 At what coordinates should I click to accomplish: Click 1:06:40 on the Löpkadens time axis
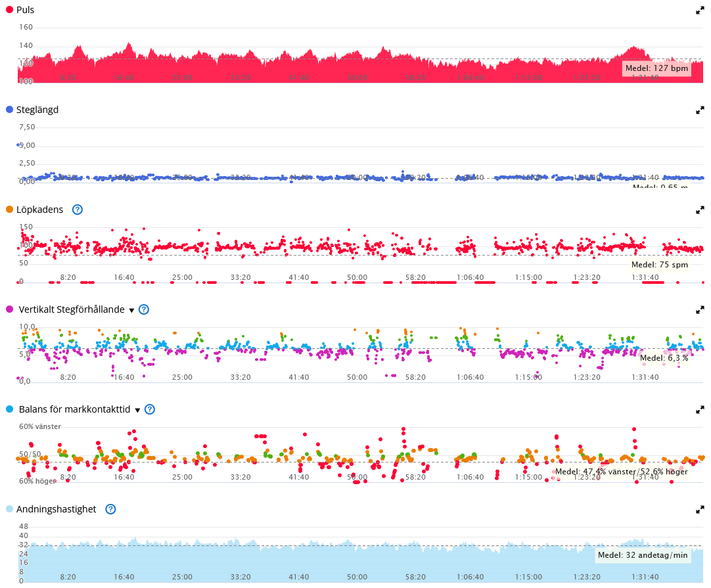[470, 277]
